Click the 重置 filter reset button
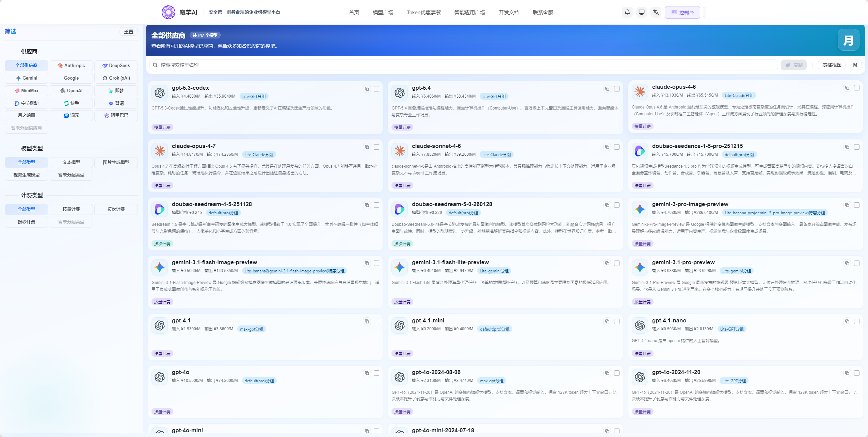 click(x=129, y=32)
